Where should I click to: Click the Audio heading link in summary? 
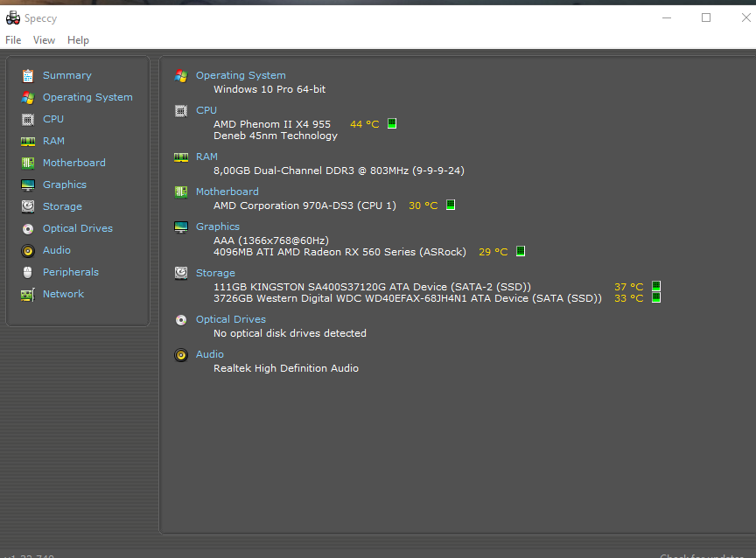coord(210,354)
